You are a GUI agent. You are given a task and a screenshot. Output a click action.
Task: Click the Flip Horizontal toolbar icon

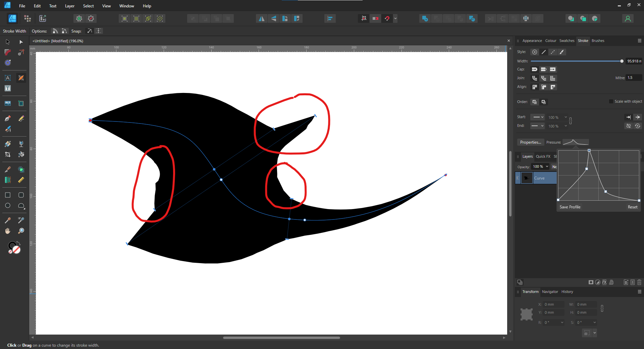[261, 19]
